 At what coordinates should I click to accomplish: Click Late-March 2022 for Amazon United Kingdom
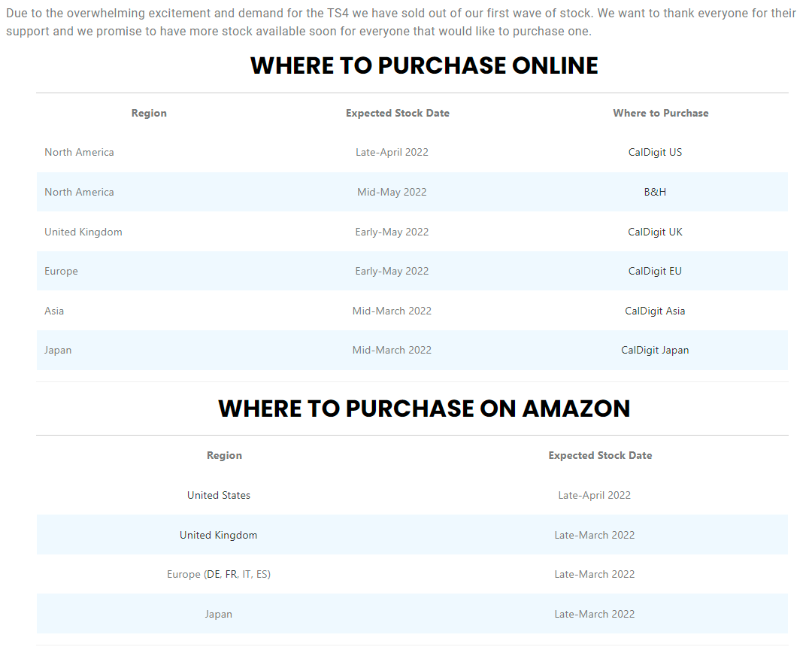coord(594,536)
